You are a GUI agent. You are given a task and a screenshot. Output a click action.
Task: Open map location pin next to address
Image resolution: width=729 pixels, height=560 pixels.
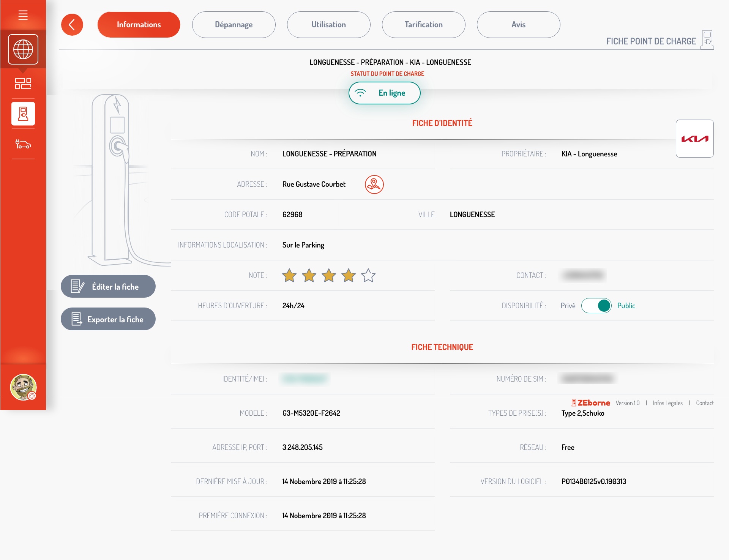click(374, 185)
